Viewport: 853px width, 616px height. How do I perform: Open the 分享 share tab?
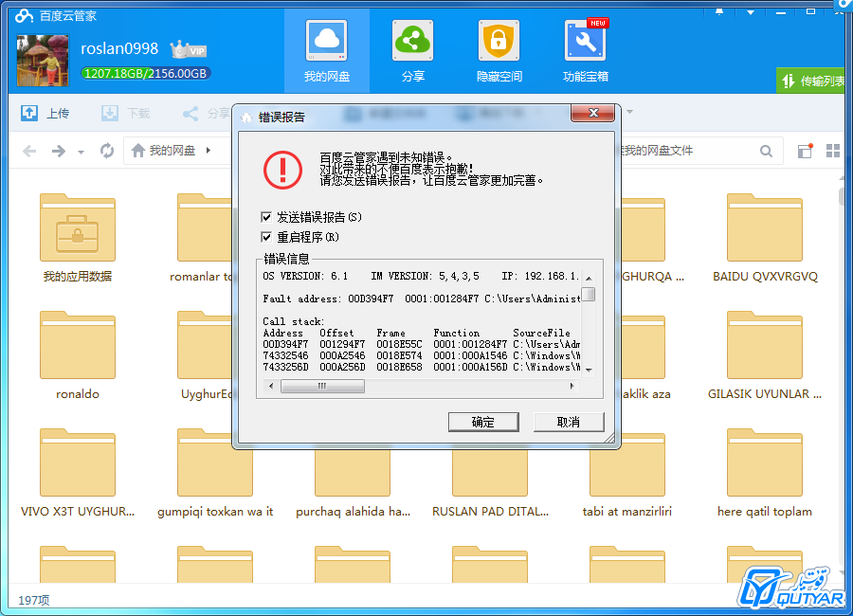[x=412, y=52]
